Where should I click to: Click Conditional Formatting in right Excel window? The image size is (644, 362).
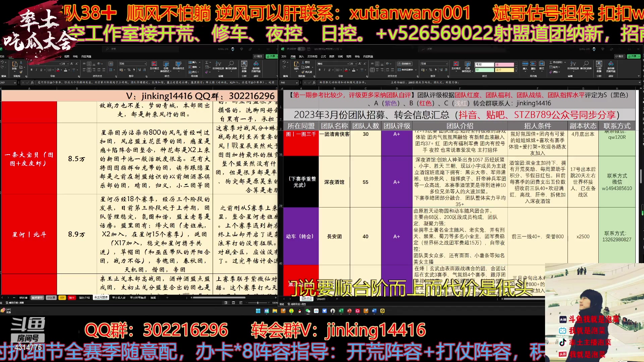(456, 66)
